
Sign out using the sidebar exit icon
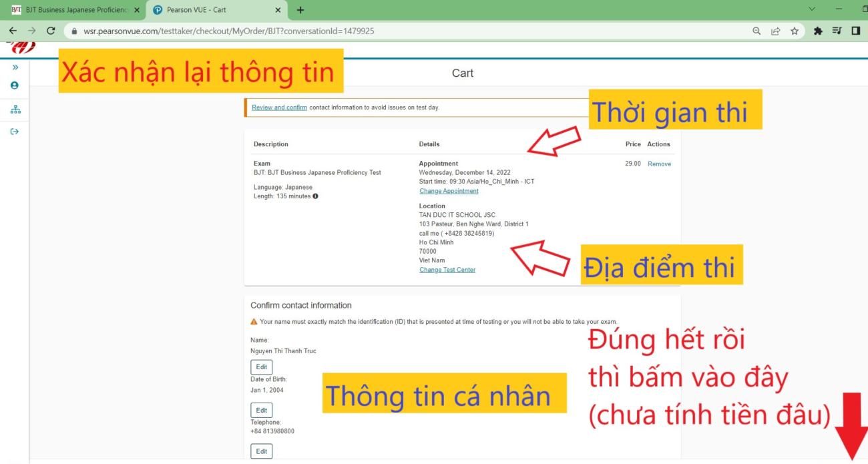15,132
